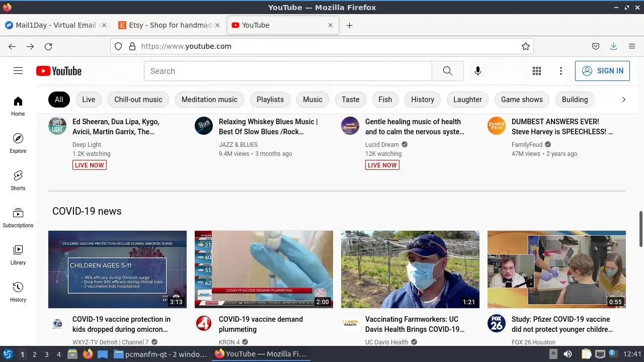This screenshot has width=644, height=362.
Task: Bookmark this page with star icon
Action: (x=526, y=46)
